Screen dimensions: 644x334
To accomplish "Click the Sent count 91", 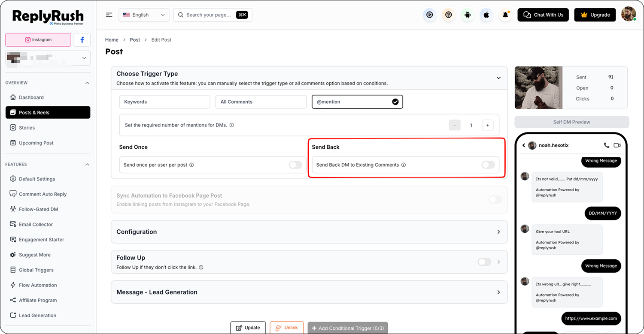I will click(x=611, y=77).
